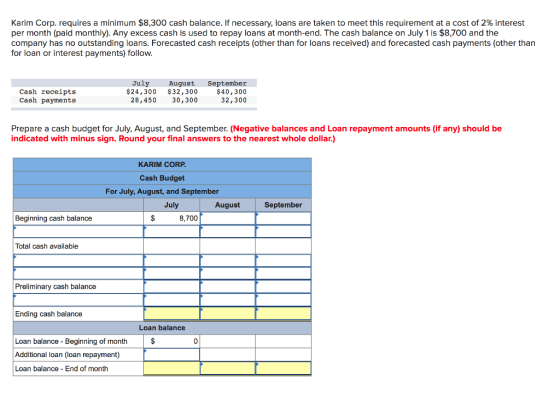Select the September cell in the row above Total cash available
560x403 pixels.
283,232
